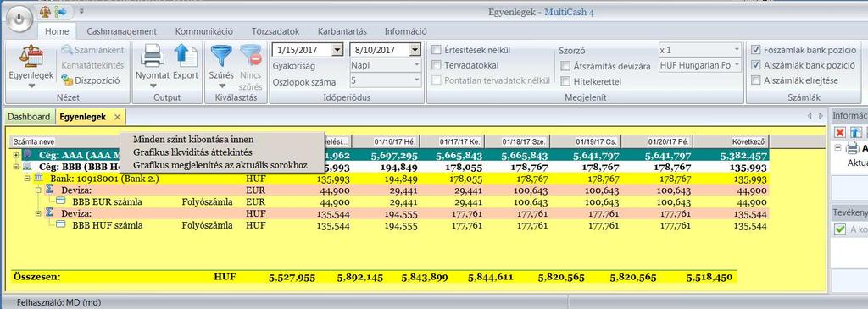The height and width of the screenshot is (309, 868).
Task: Collapse the Bank: 10918001 node
Action: click(x=27, y=179)
